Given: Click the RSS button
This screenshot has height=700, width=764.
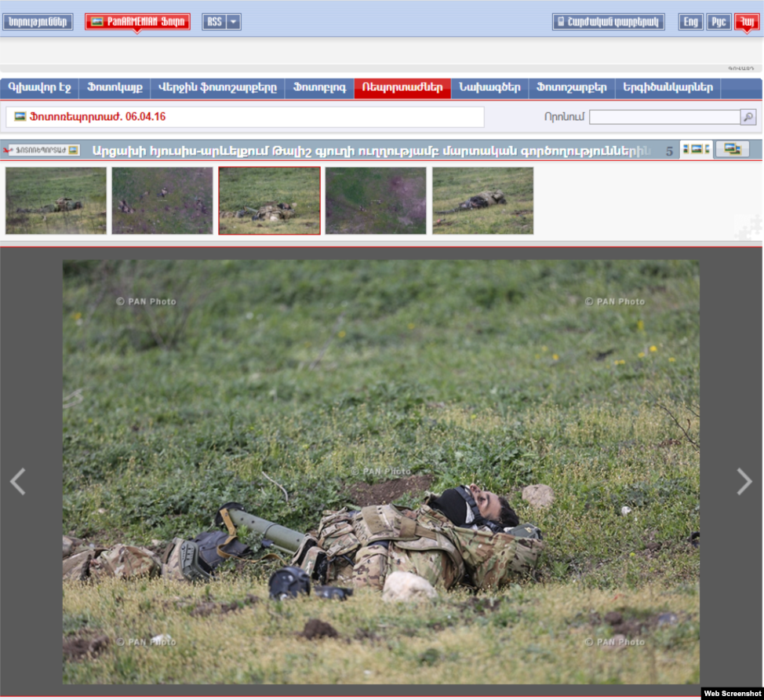Looking at the screenshot, I should pos(213,22).
